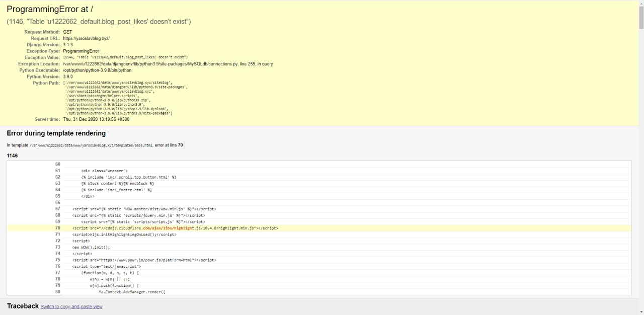Click the Server time value Thu, 31 Dec 2020
Viewport: 644px width, 315px height.
[96, 119]
